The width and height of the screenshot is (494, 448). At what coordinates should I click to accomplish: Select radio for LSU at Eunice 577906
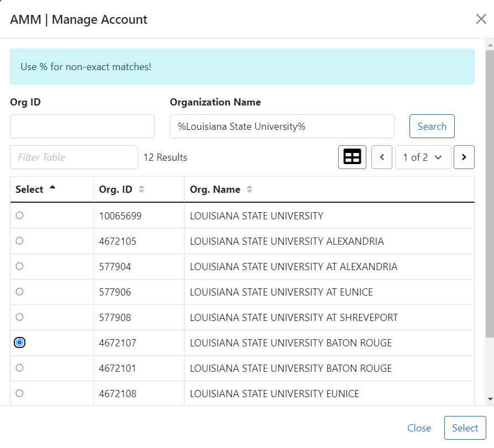coord(20,292)
